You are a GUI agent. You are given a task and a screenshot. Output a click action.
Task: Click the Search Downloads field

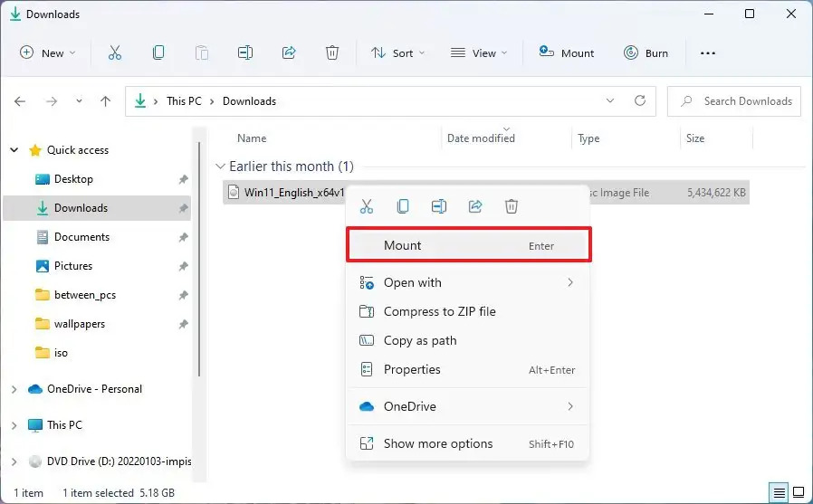point(733,101)
